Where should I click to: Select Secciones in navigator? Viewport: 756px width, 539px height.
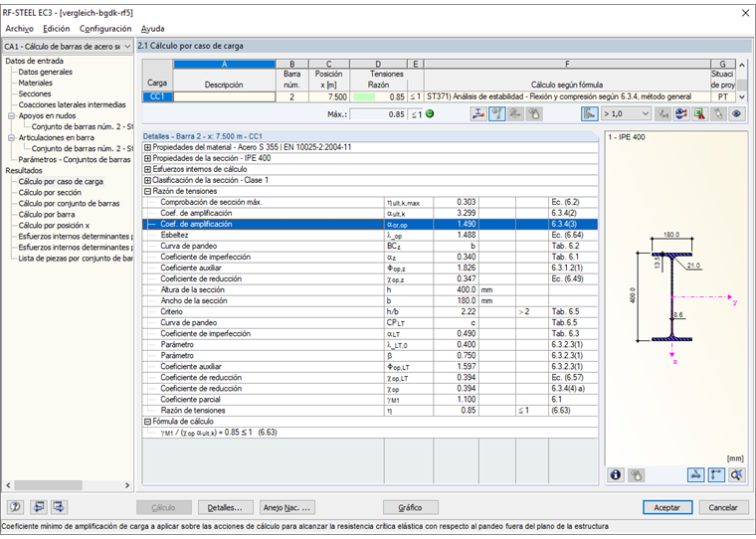point(35,93)
